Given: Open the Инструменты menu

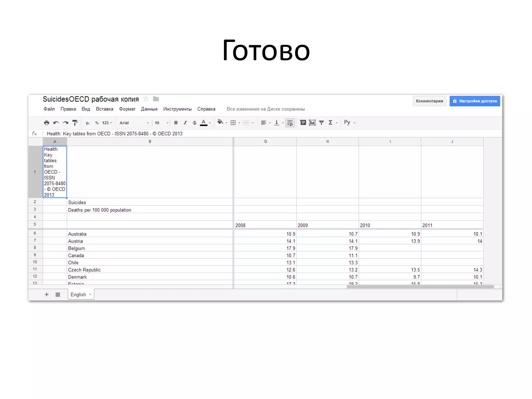Looking at the screenshot, I should point(177,109).
